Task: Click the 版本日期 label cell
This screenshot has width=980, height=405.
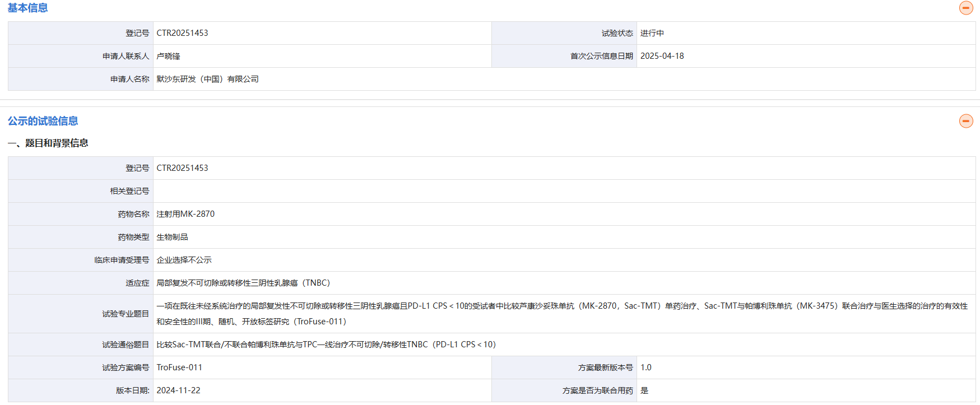Action: pos(81,390)
